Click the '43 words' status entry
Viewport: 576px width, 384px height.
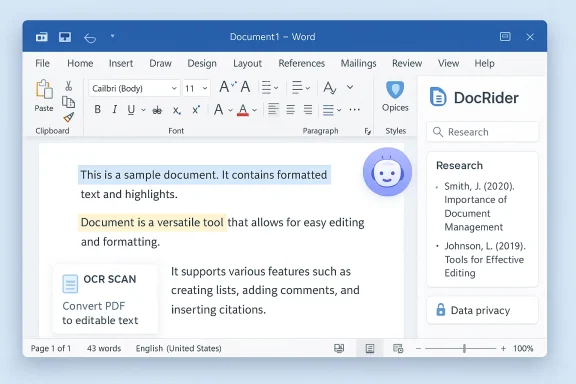point(104,348)
